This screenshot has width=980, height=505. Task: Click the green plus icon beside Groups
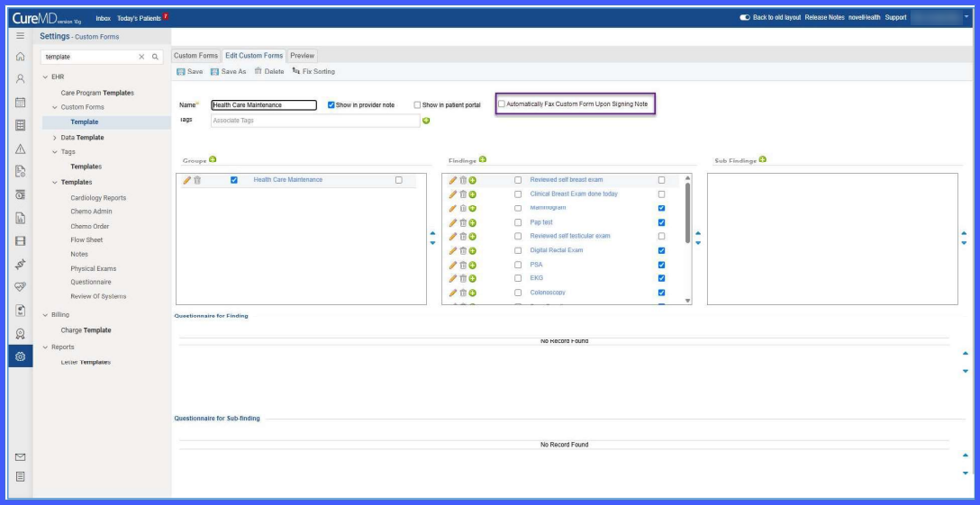tap(213, 160)
